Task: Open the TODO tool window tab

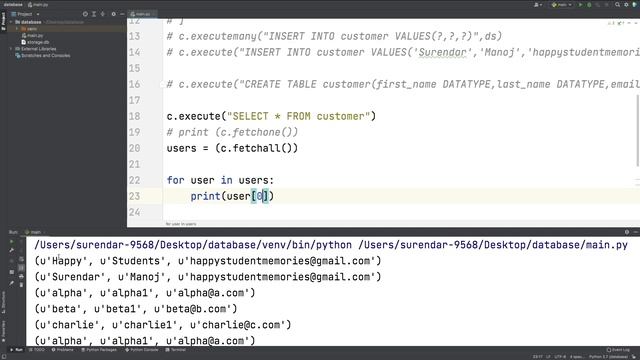Action: (x=37, y=350)
